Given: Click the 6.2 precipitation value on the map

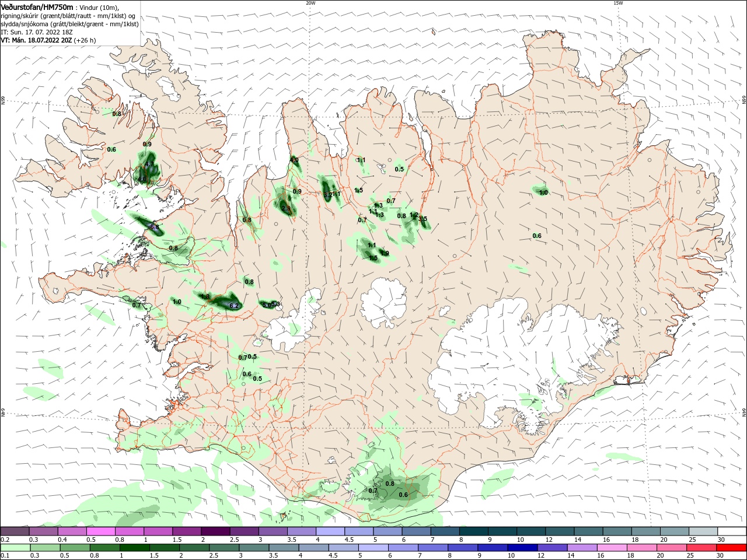Looking at the screenshot, I should point(235,306).
